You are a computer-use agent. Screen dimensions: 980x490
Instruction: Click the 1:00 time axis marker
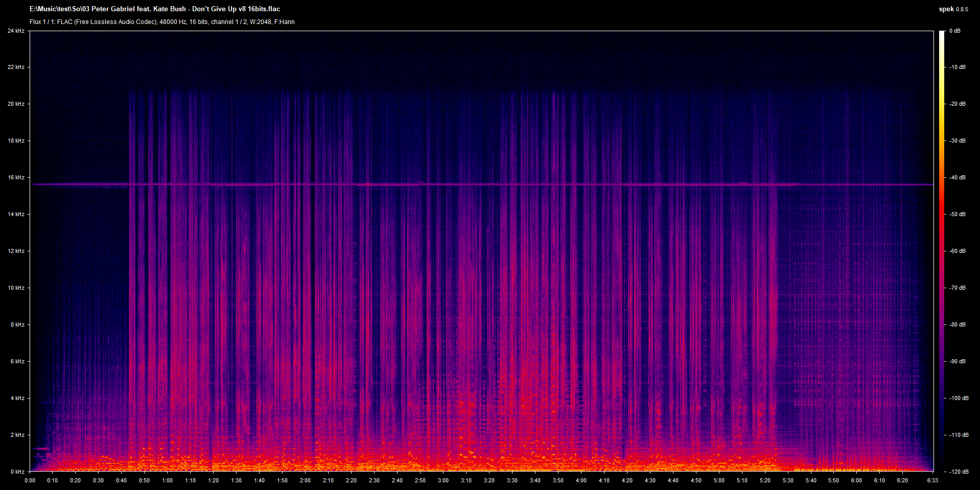click(168, 480)
